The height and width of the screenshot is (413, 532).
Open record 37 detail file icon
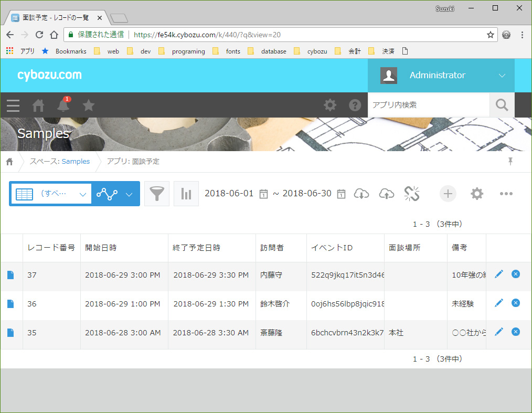10,275
